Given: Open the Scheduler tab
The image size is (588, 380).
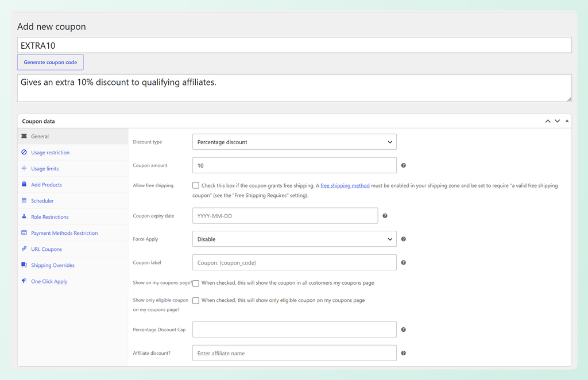Looking at the screenshot, I should pos(73,201).
